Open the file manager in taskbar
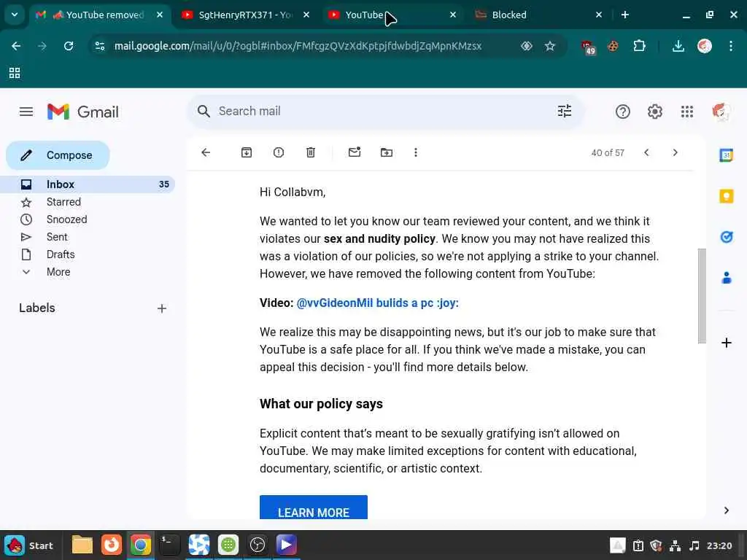747x560 pixels. tap(82, 545)
